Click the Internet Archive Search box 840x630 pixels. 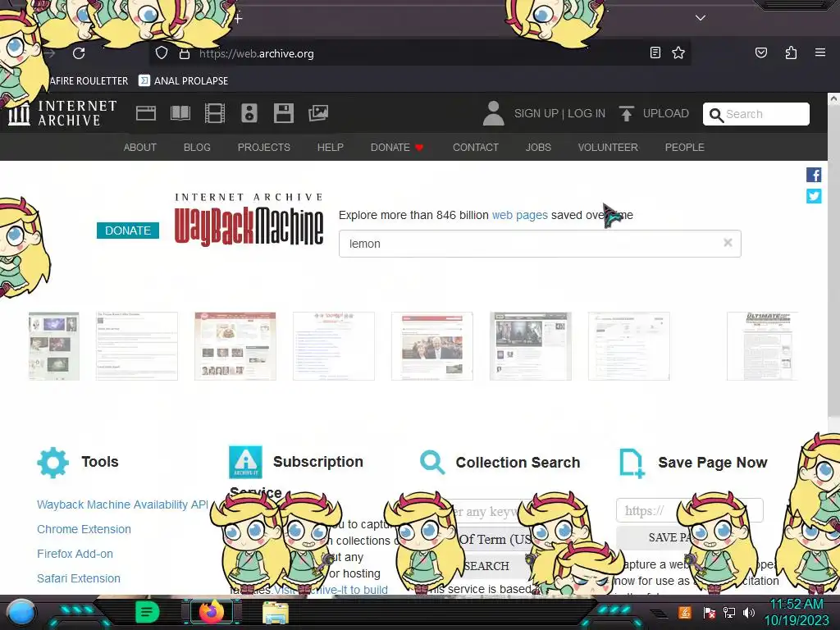756,113
